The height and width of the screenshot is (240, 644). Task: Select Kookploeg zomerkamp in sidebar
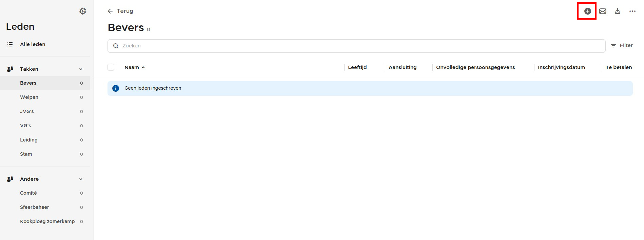[x=47, y=221]
